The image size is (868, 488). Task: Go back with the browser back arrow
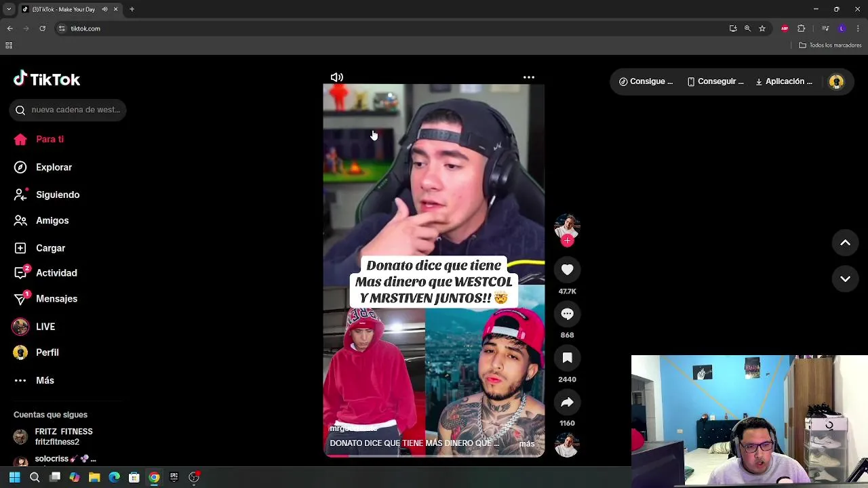[x=9, y=28]
